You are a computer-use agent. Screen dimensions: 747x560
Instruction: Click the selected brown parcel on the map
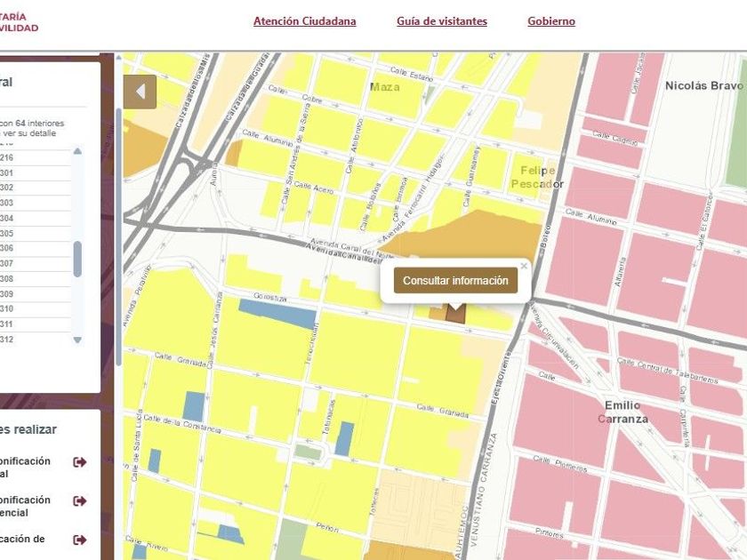pos(455,316)
